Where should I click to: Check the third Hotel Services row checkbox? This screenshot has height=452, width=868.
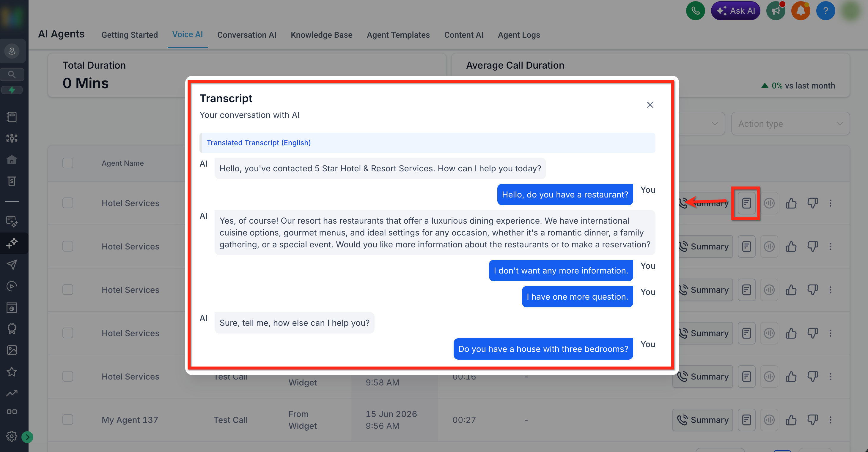tap(67, 290)
